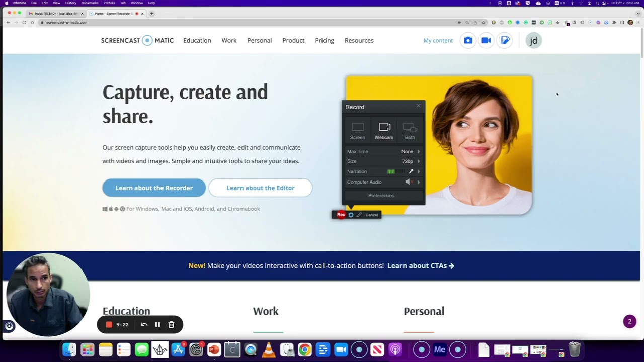
Task: Open Zoom app in the dock
Action: [341, 349]
